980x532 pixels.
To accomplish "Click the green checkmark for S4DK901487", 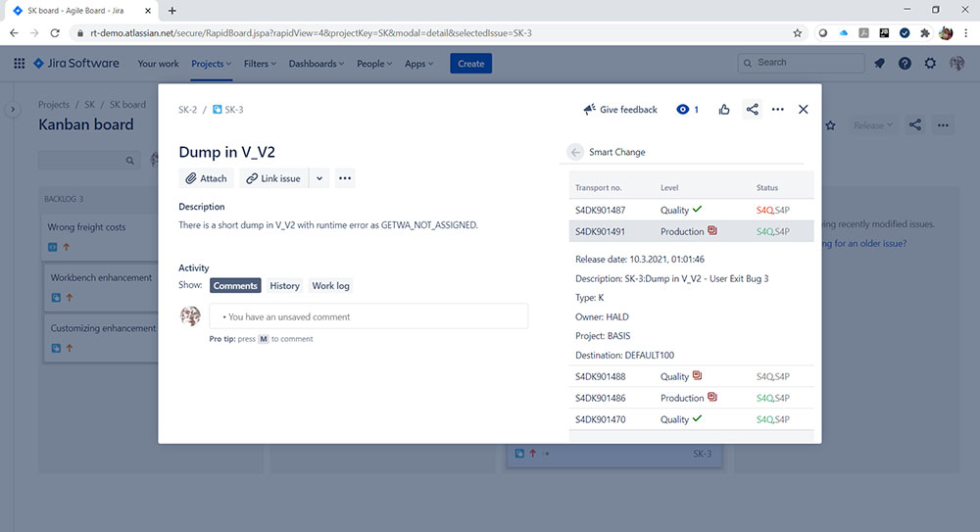I will point(697,209).
